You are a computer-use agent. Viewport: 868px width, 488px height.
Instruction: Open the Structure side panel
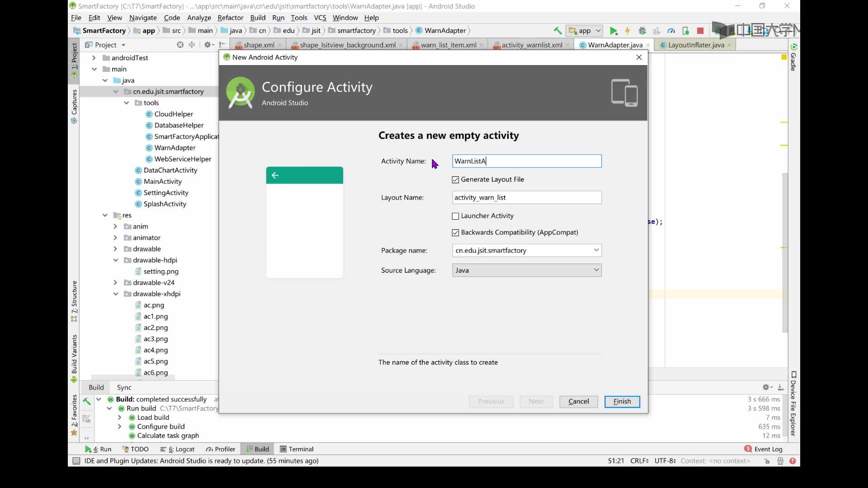tap(74, 301)
